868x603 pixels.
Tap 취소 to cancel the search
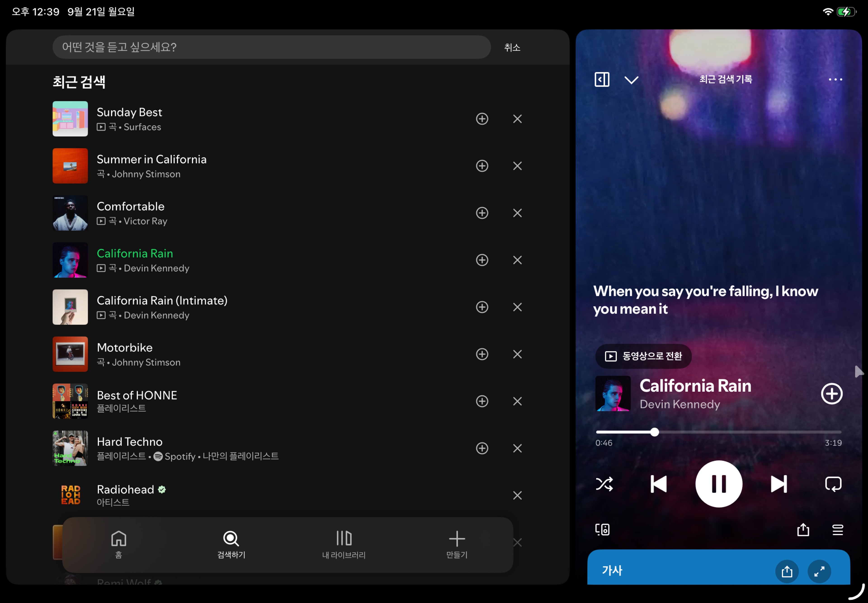click(x=512, y=47)
